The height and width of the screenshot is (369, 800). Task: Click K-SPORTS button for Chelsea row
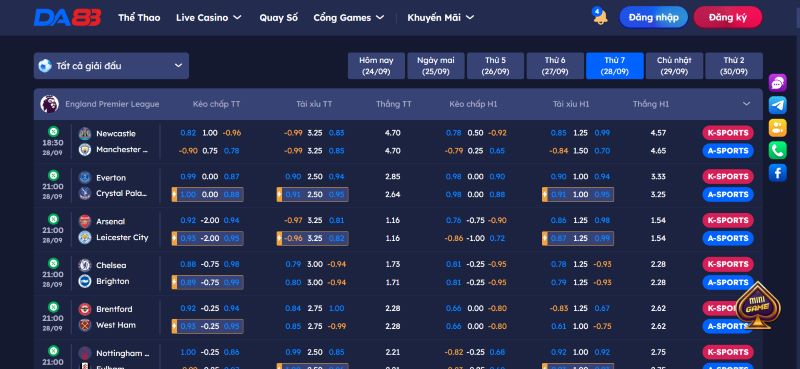click(728, 264)
